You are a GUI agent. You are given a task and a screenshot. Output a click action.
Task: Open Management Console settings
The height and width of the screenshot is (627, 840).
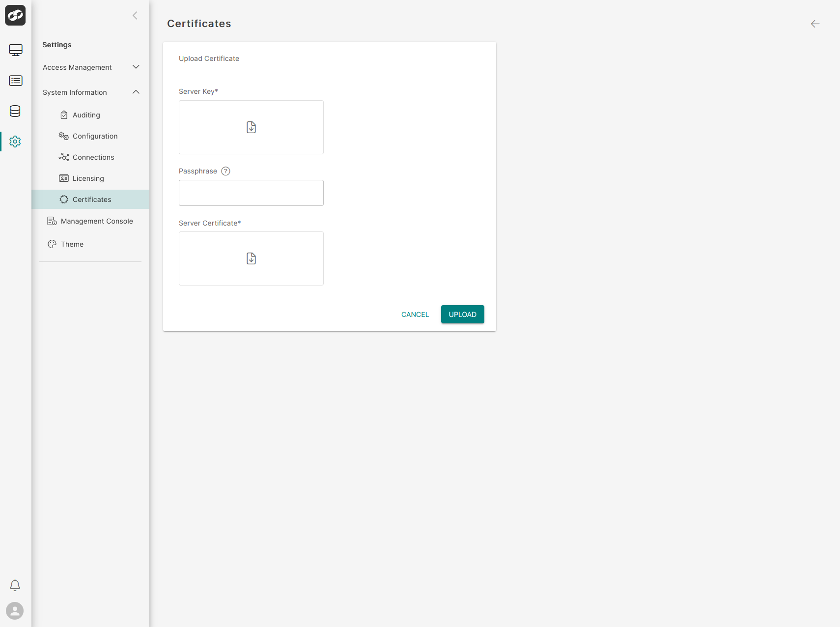pos(90,221)
